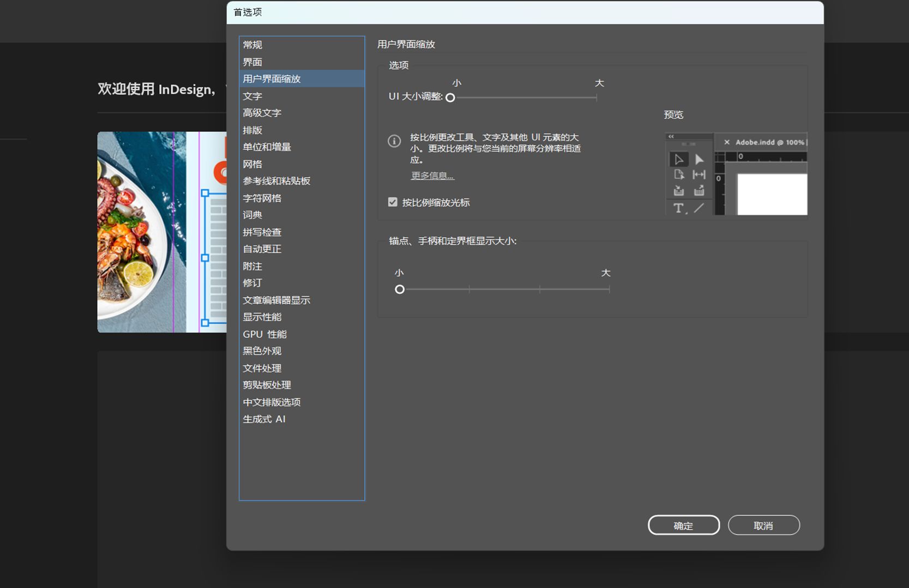The width and height of the screenshot is (909, 588).
Task: Click the anchor point size slider handle
Action: click(x=400, y=289)
